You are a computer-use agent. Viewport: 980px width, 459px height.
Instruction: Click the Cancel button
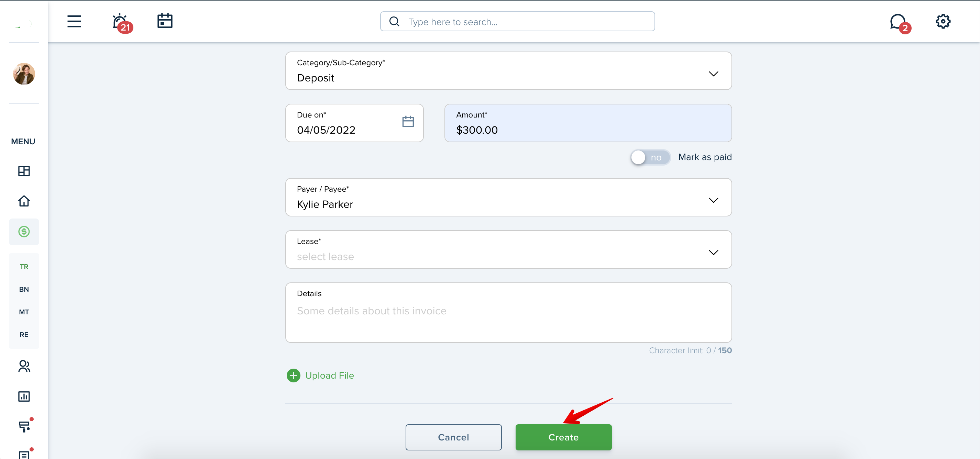click(x=453, y=437)
